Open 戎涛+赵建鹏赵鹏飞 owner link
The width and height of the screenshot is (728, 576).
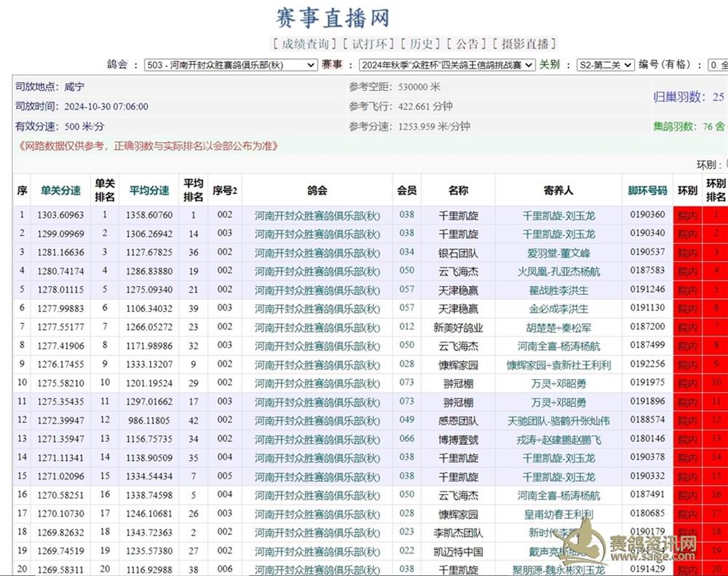tap(558, 439)
